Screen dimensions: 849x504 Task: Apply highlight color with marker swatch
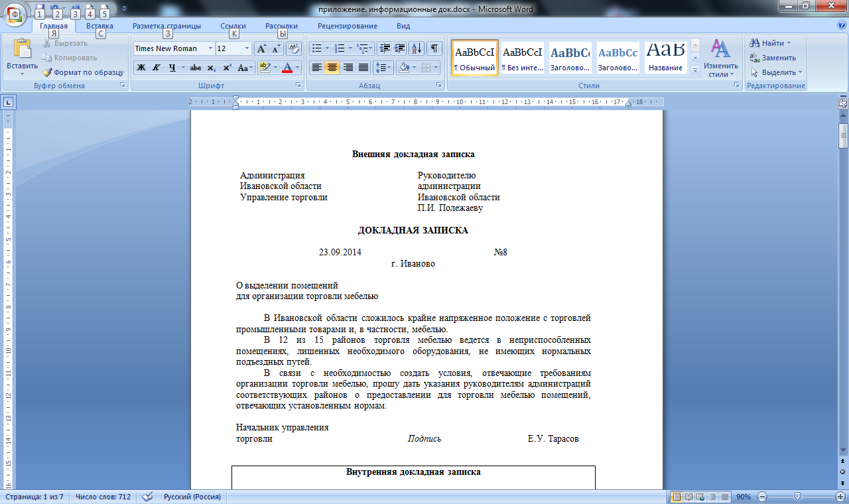click(264, 68)
